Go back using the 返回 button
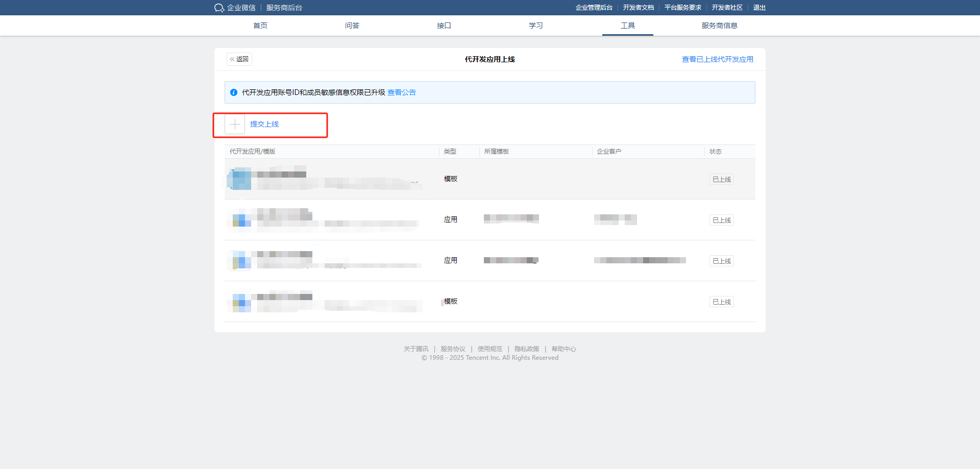Image resolution: width=980 pixels, height=469 pixels. (239, 59)
